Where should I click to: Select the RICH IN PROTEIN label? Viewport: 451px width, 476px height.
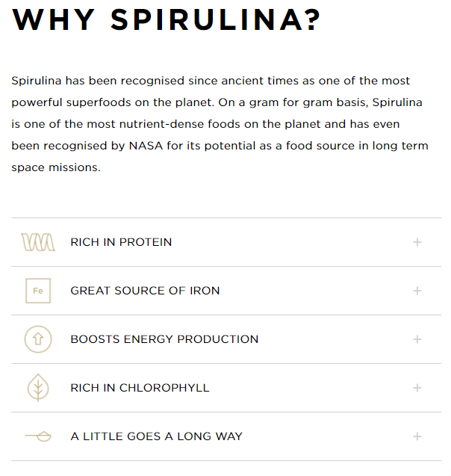point(121,242)
